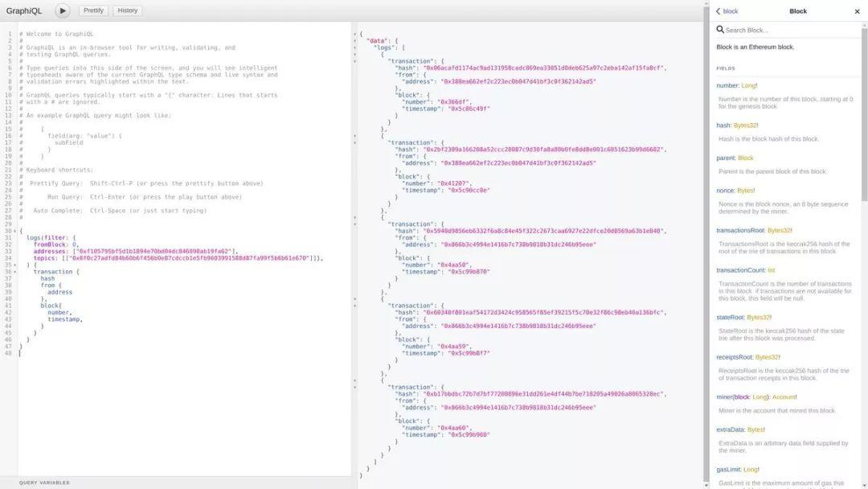Click block number "0x4aa60" in results
The image size is (868, 489).
[454, 428]
